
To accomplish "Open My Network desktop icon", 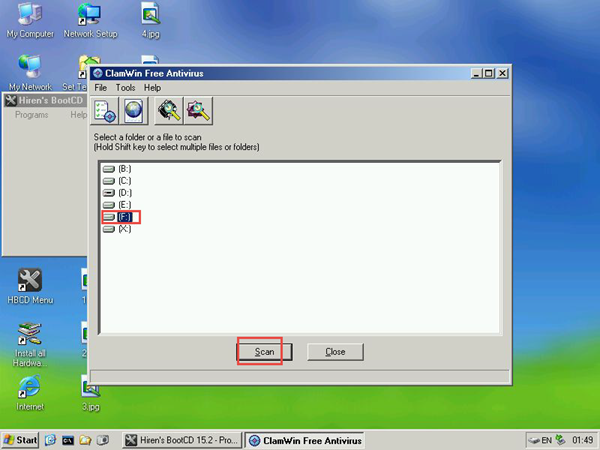I will pos(30,73).
